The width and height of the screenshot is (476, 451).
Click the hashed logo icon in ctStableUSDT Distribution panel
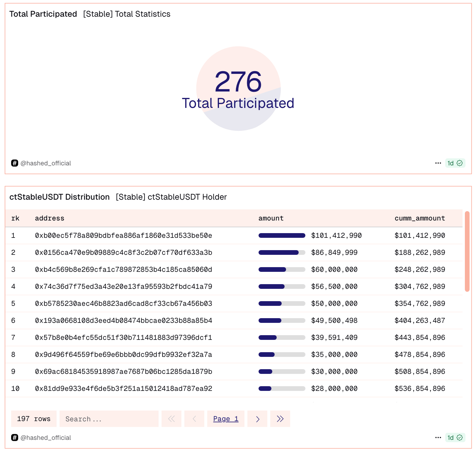(x=15, y=438)
